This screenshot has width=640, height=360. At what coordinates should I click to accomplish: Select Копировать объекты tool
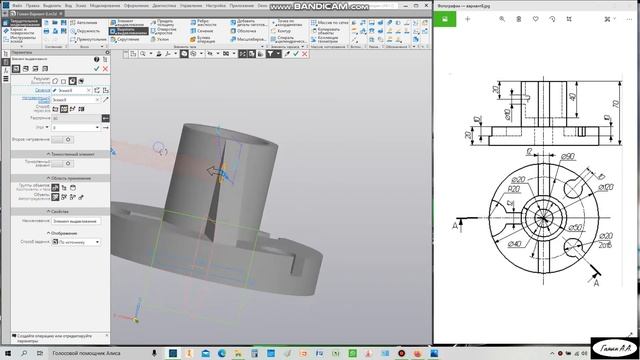(325, 31)
